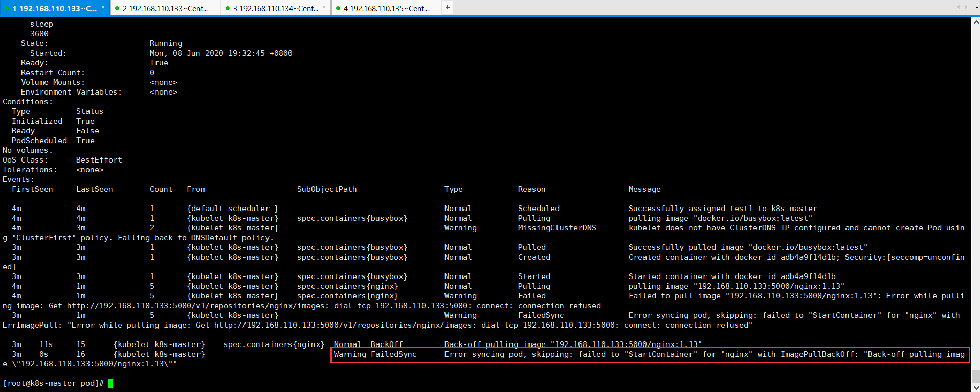Click the "Initialized" condition row
This screenshot has width=980, height=392.
pyautogui.click(x=53, y=121)
